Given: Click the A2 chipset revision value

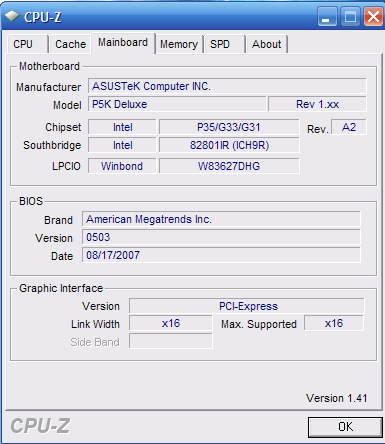Looking at the screenshot, I should coord(349,127).
